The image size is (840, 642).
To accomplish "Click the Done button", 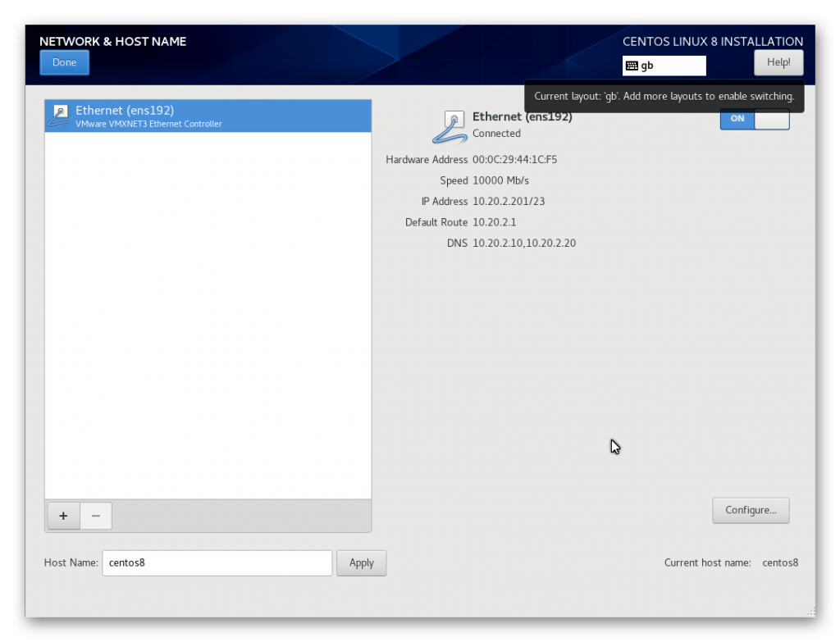I will coord(64,62).
